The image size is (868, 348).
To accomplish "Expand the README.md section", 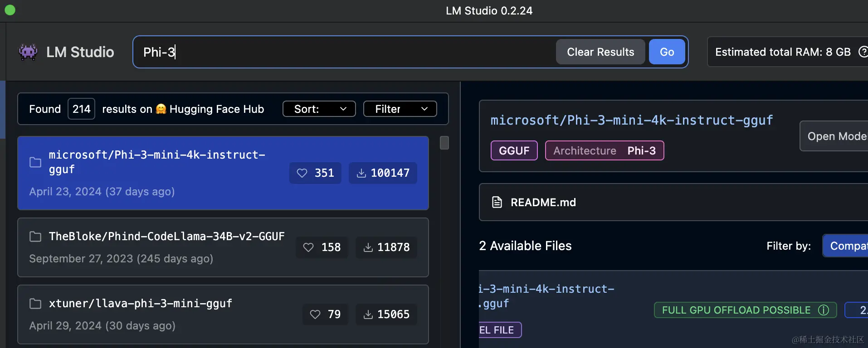I will 673,202.
